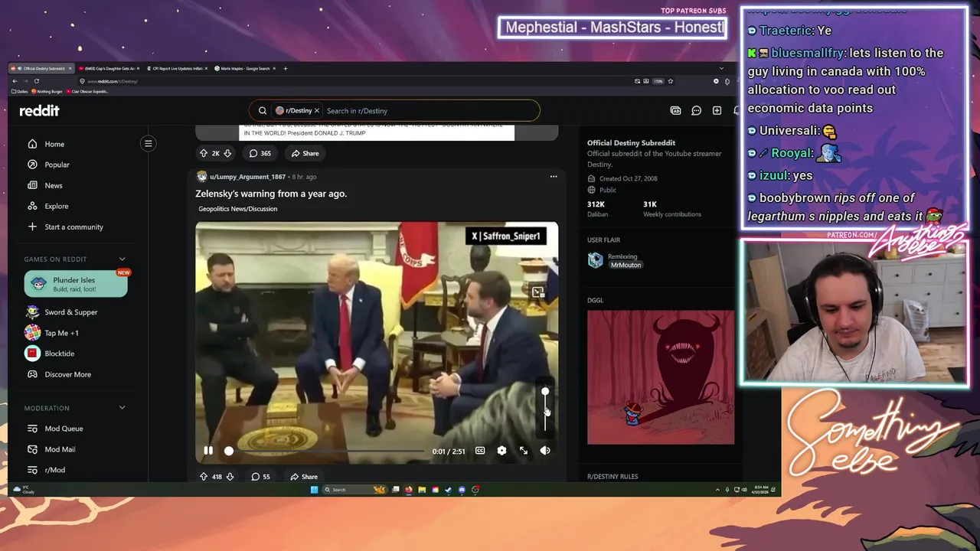Launch the Plunder Isles game card

coord(76,284)
